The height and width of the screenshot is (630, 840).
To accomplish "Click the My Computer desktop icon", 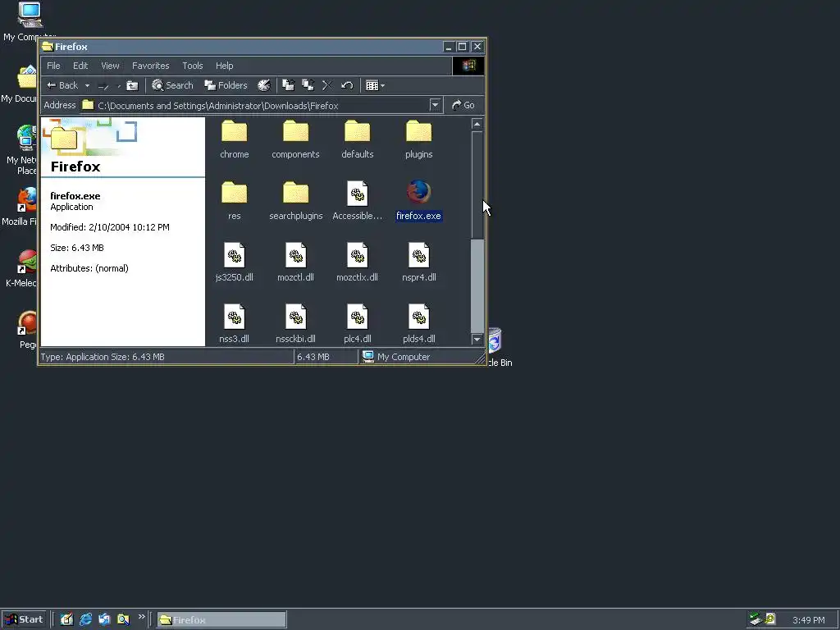I will (30, 21).
